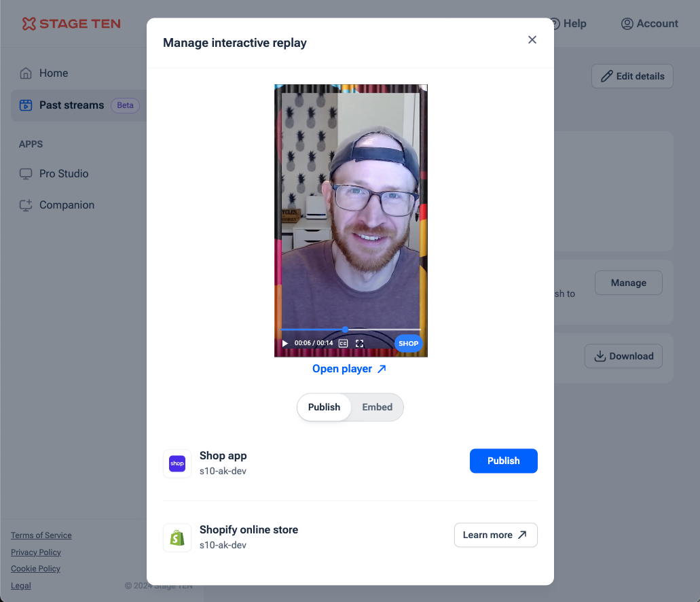Close the Manage interactive replay dialog
The image size is (700, 602).
pyautogui.click(x=532, y=40)
